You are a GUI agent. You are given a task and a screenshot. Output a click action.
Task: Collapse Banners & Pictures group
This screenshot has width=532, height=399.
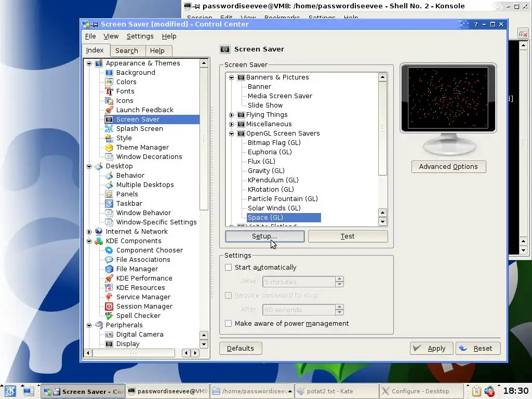pos(231,78)
